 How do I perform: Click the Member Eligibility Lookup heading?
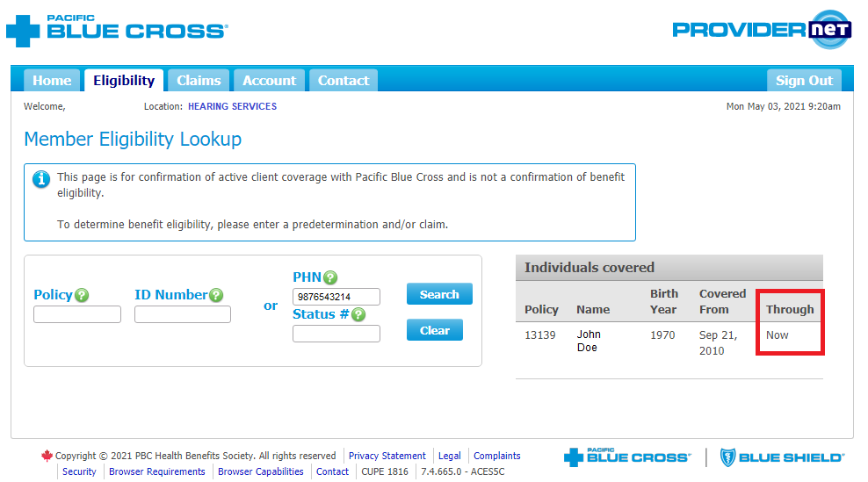pos(133,139)
